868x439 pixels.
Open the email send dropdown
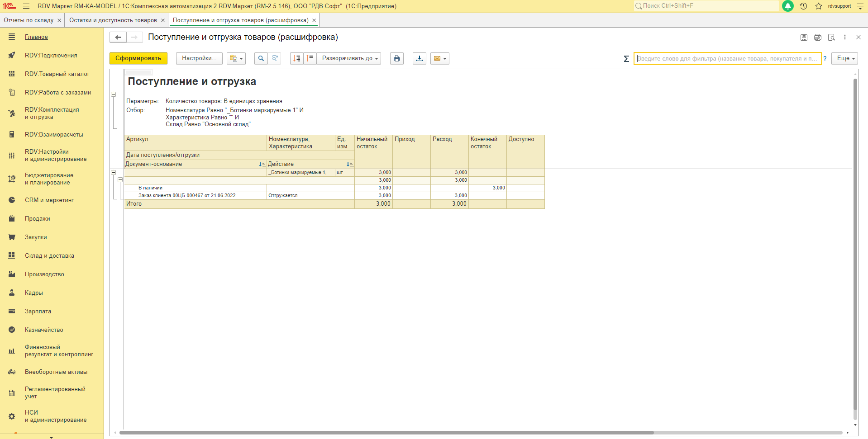[440, 58]
